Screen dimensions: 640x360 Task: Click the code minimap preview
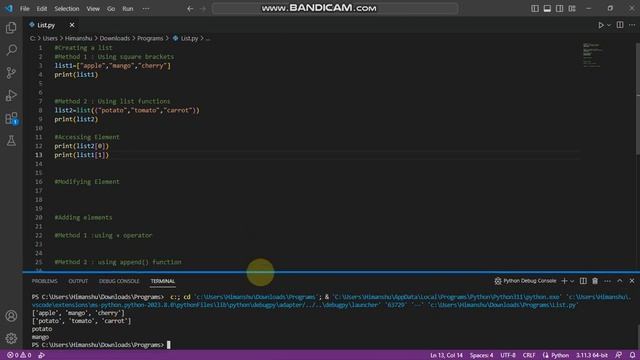click(x=592, y=55)
